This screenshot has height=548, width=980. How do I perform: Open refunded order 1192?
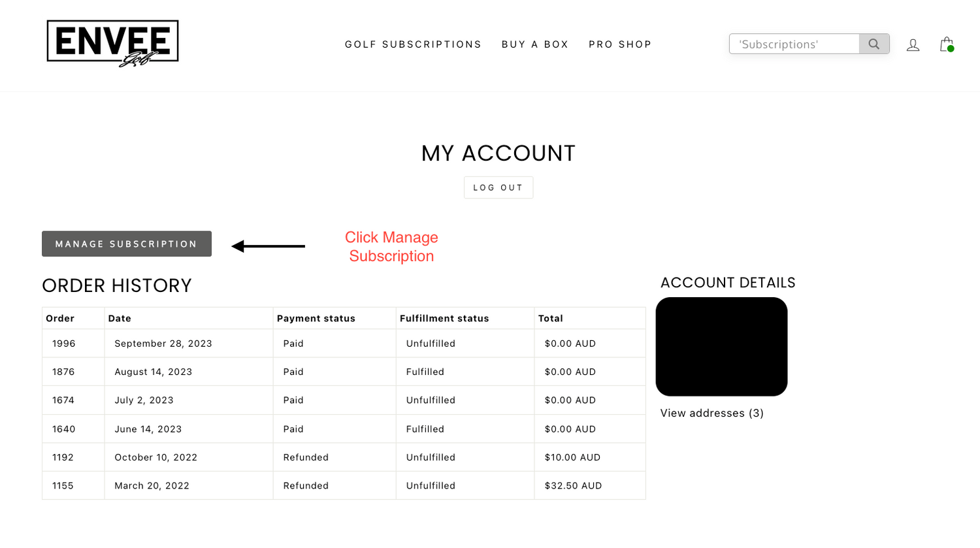click(63, 457)
